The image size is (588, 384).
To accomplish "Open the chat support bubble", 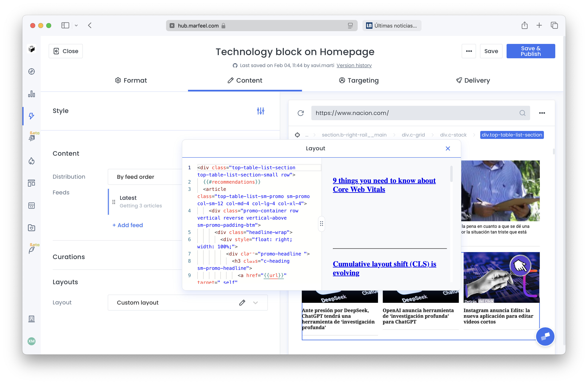I will 545,336.
